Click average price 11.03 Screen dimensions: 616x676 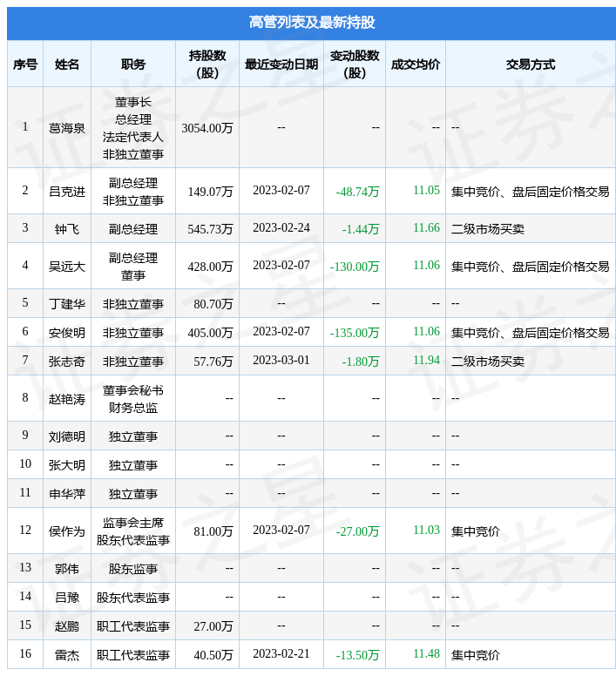click(426, 530)
